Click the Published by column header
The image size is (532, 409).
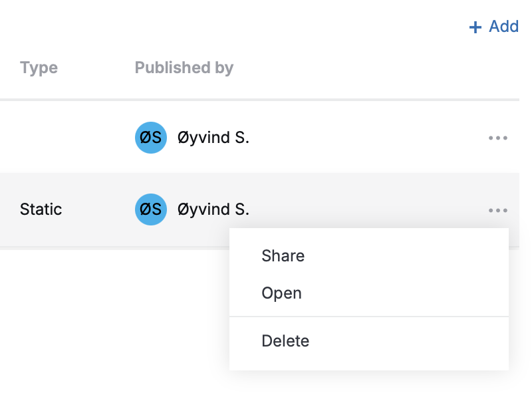pyautogui.click(x=184, y=68)
